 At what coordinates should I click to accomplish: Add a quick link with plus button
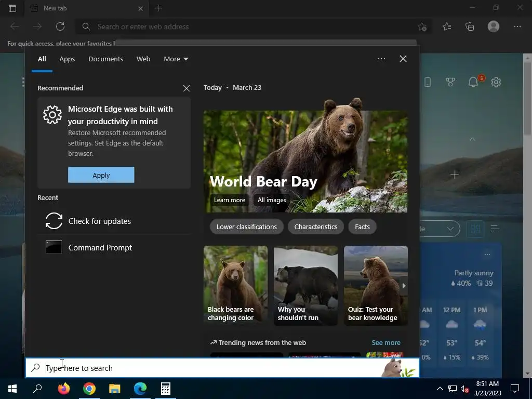click(455, 175)
